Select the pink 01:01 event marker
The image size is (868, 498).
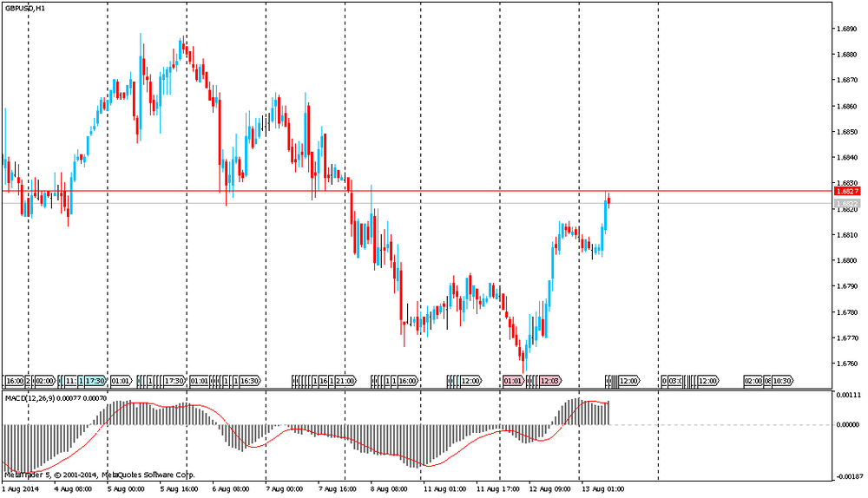coord(513,381)
